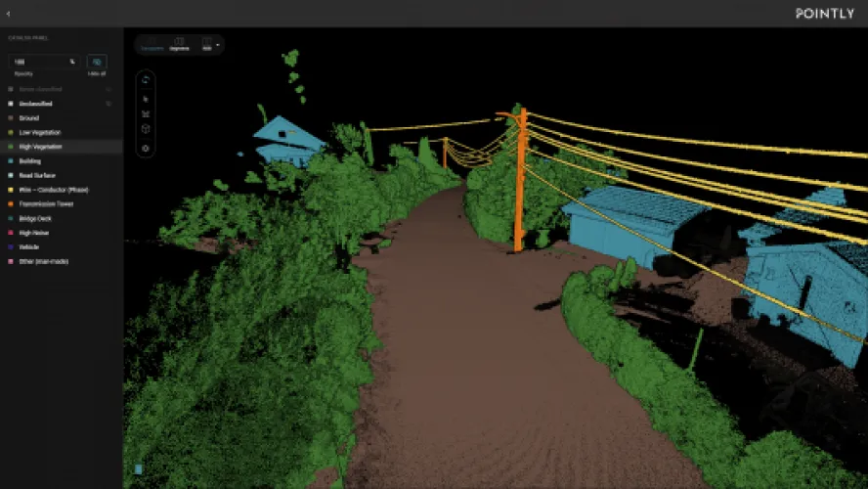Select the pointer cursor tool
The height and width of the screenshot is (489, 868).
(x=146, y=98)
